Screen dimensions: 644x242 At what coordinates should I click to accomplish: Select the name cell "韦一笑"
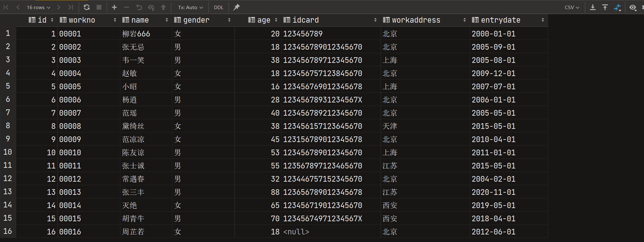146,60
